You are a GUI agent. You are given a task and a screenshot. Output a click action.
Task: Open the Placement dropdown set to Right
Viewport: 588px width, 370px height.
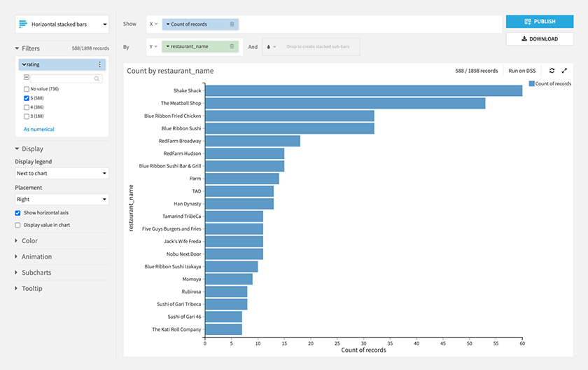62,199
